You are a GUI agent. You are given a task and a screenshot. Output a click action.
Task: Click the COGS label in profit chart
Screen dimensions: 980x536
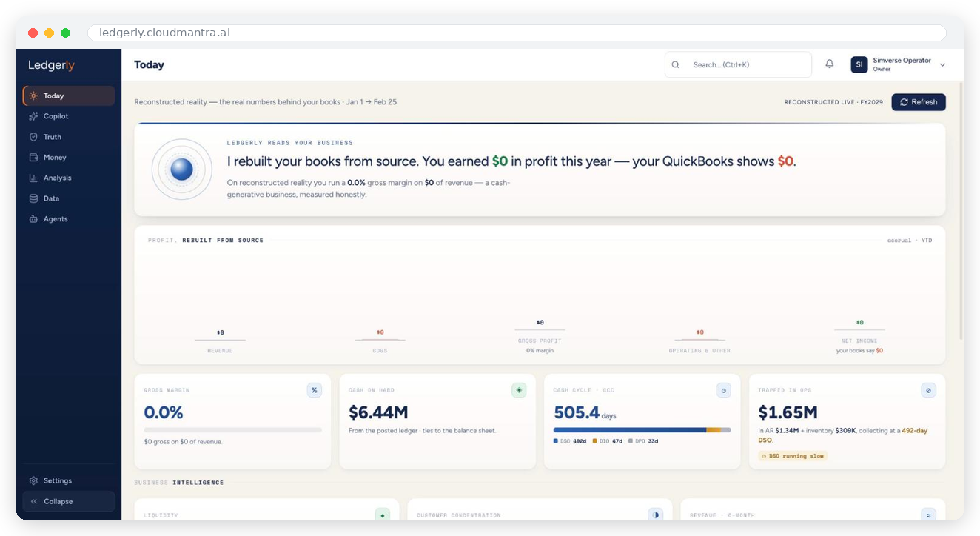point(380,351)
